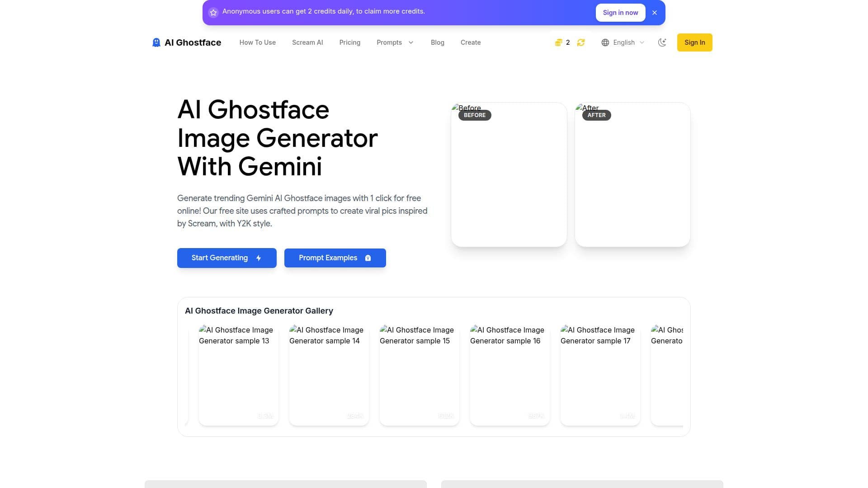Click the AI Ghostface ghost logo icon
The image size is (868, 488).
point(156,42)
